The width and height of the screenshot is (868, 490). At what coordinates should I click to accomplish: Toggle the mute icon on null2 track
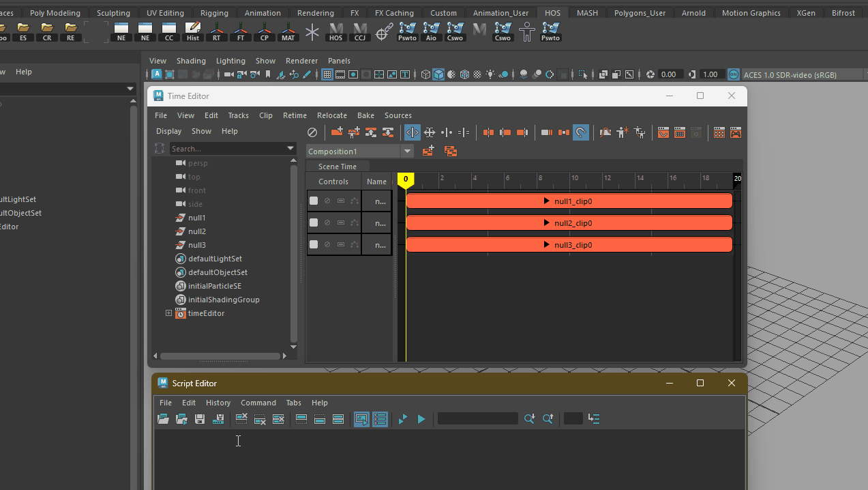click(x=327, y=222)
